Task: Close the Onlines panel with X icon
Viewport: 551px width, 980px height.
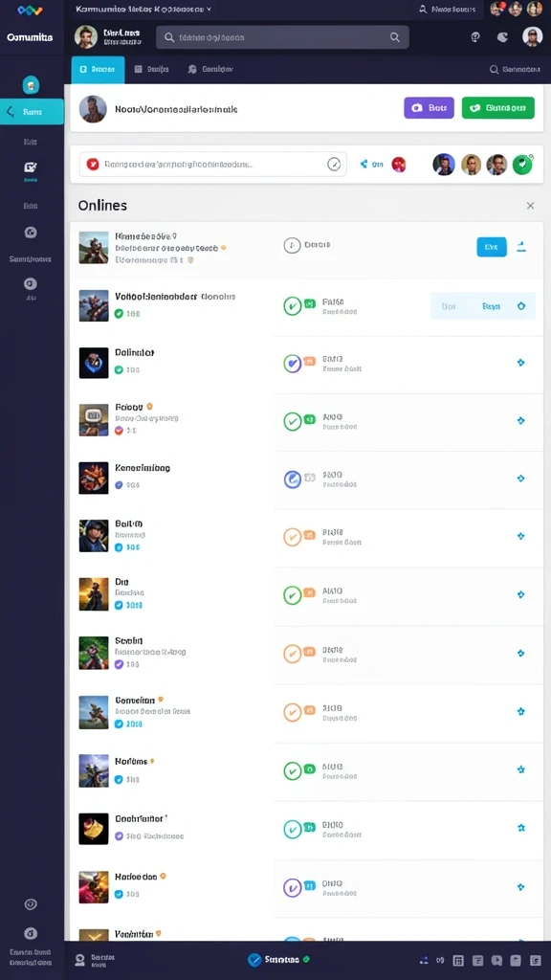Action: 530,206
